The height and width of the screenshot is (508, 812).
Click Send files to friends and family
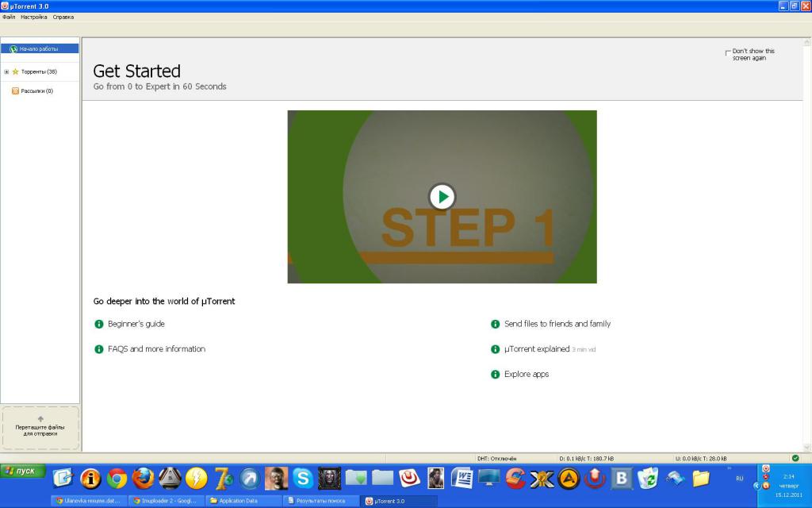pyautogui.click(x=557, y=324)
